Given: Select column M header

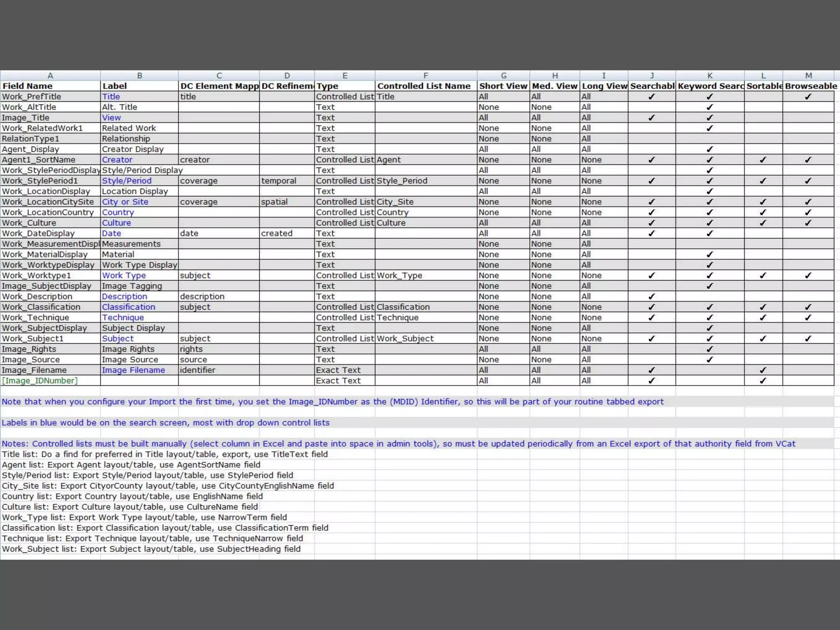Looking at the screenshot, I should coord(808,75).
